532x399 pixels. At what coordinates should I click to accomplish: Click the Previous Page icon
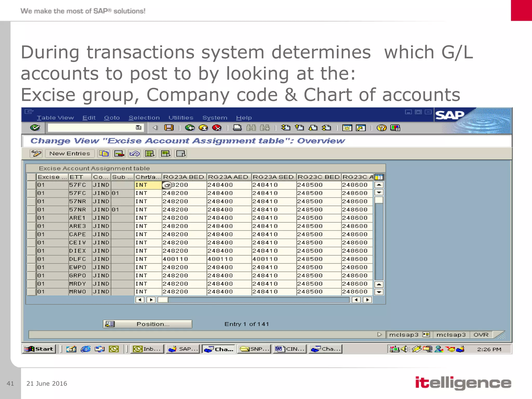(299, 128)
